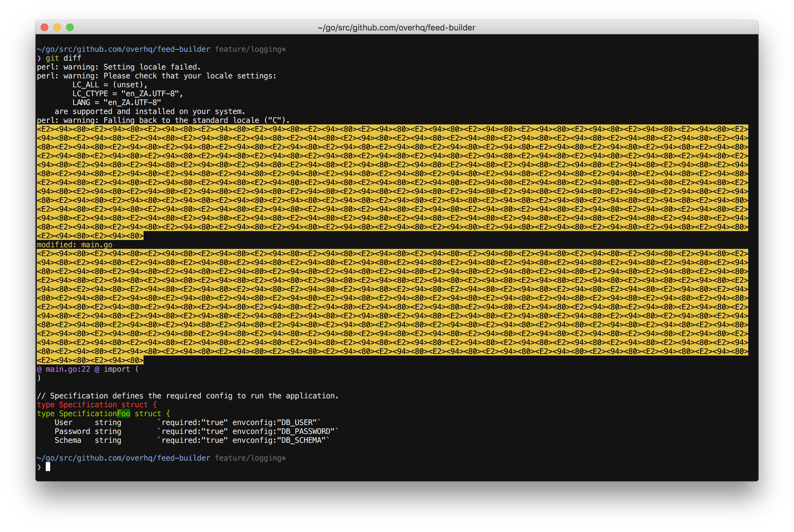Click the window title path text
This screenshot has height=532, width=794.
396,28
